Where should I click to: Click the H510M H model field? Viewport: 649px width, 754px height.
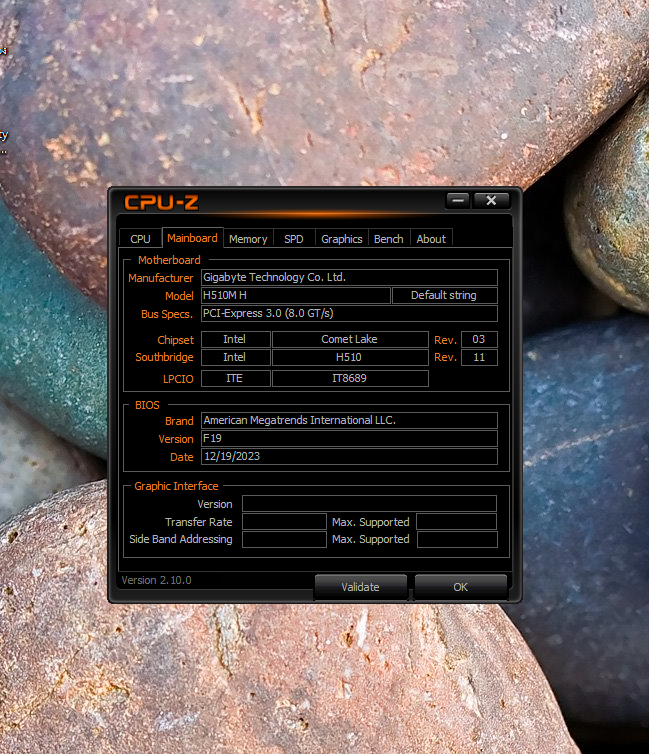[296, 295]
